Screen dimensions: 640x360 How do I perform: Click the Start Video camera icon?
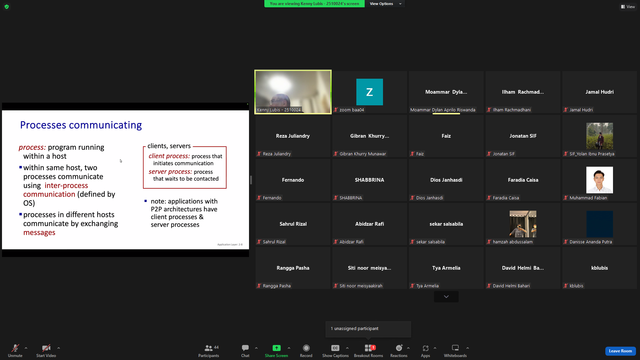(46, 348)
